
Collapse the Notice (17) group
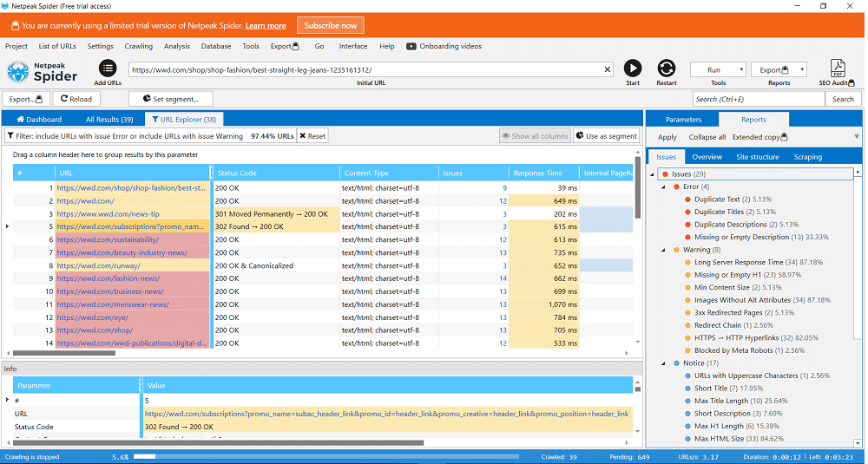point(663,363)
